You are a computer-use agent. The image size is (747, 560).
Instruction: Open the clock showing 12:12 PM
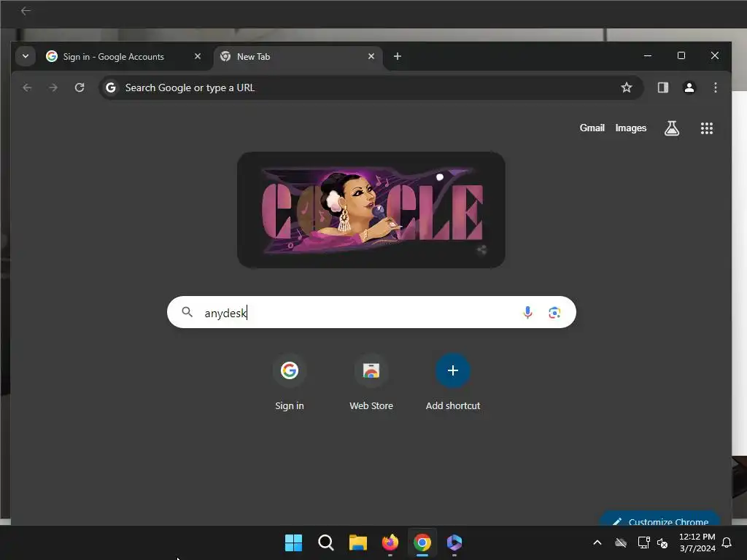(x=697, y=542)
